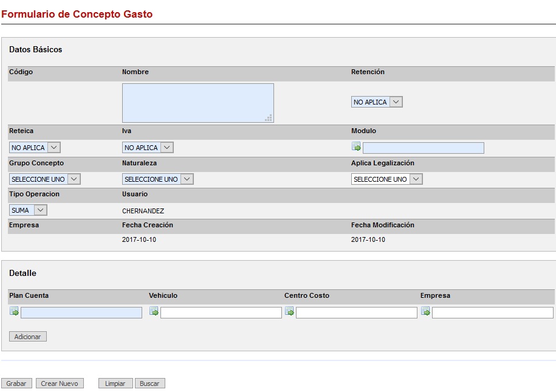Click the lookup icon beside Modulo field
This screenshot has height=392, width=556.
tap(356, 146)
